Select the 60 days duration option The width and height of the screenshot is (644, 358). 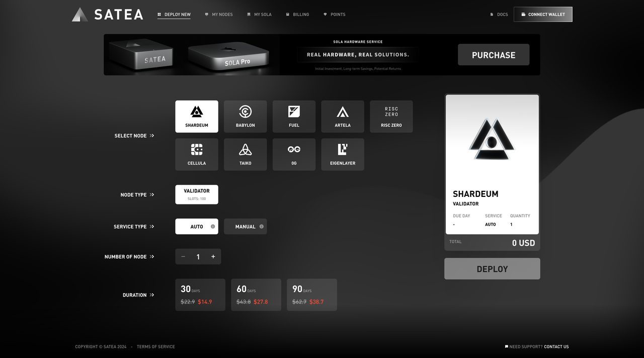click(x=256, y=295)
